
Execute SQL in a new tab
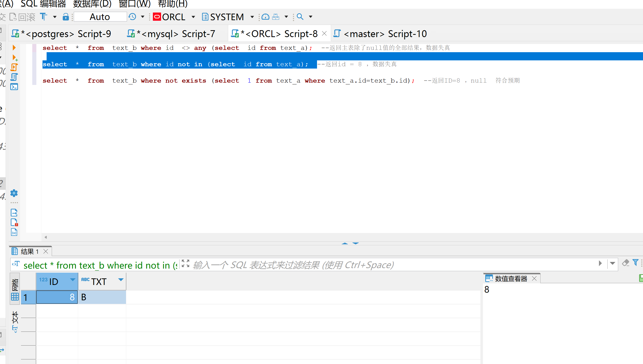pos(15,58)
